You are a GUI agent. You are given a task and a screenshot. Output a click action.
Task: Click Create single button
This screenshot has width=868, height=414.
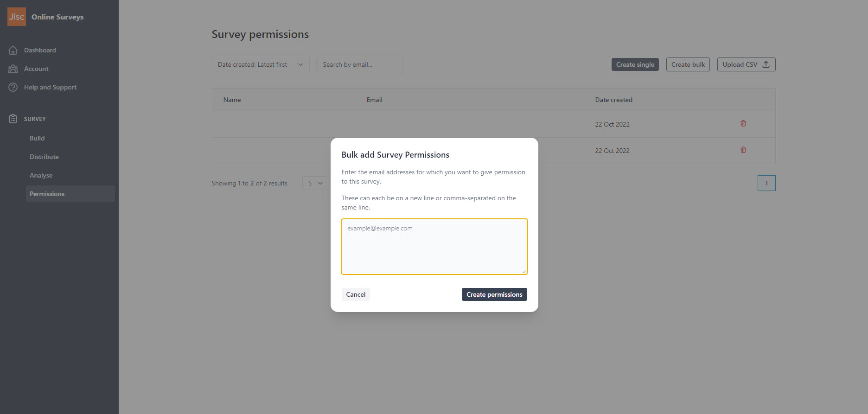coord(635,64)
